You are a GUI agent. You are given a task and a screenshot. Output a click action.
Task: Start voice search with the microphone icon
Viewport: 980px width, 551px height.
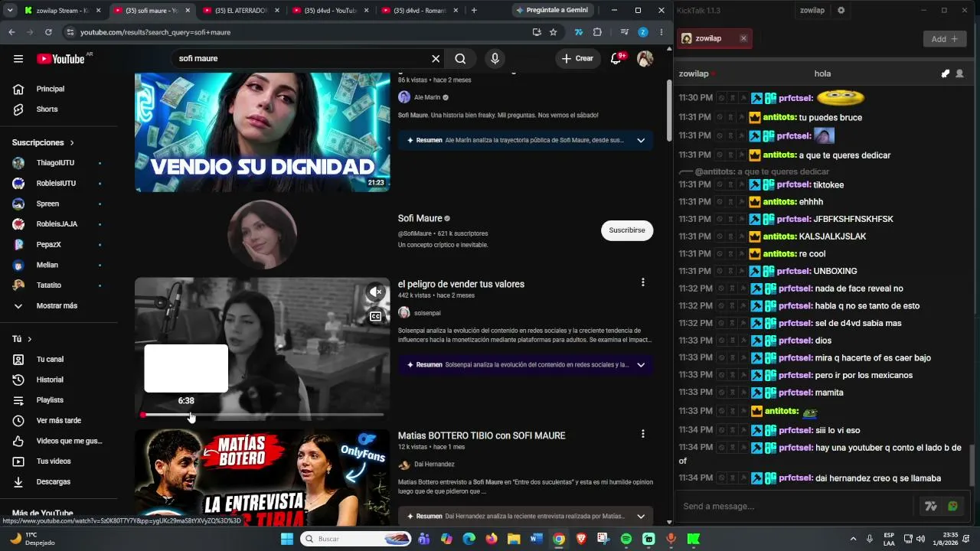pos(495,59)
